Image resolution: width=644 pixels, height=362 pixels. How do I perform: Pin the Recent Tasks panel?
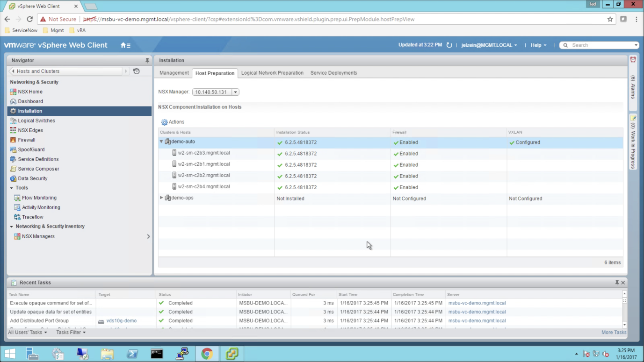617,283
